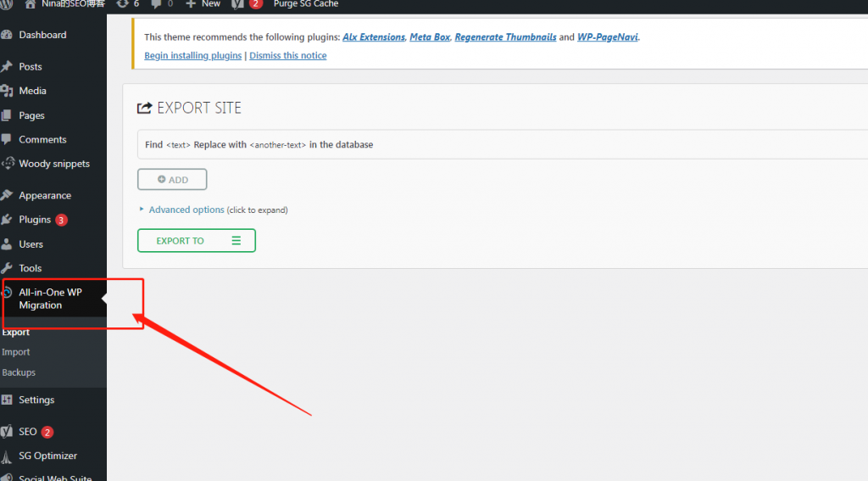868x481 pixels.
Task: Open Appearance menu
Action: pos(45,195)
